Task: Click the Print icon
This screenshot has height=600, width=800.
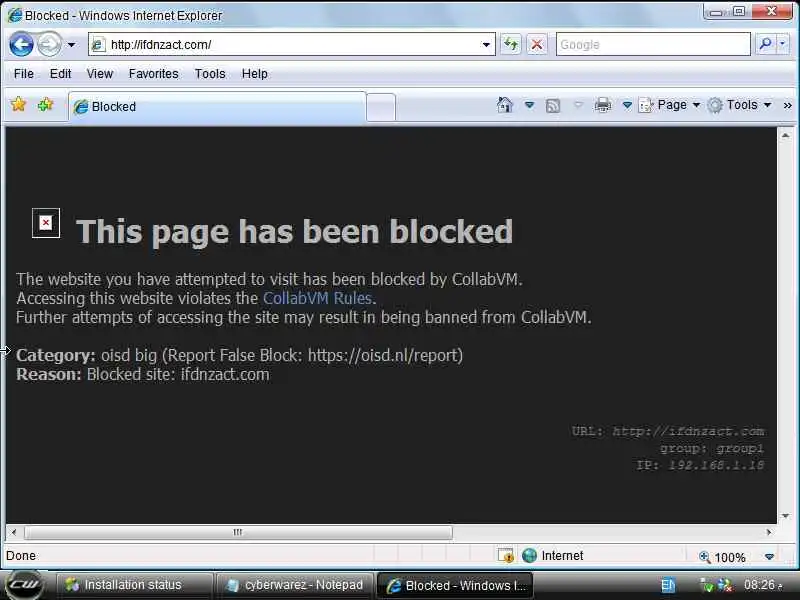Action: 603,105
